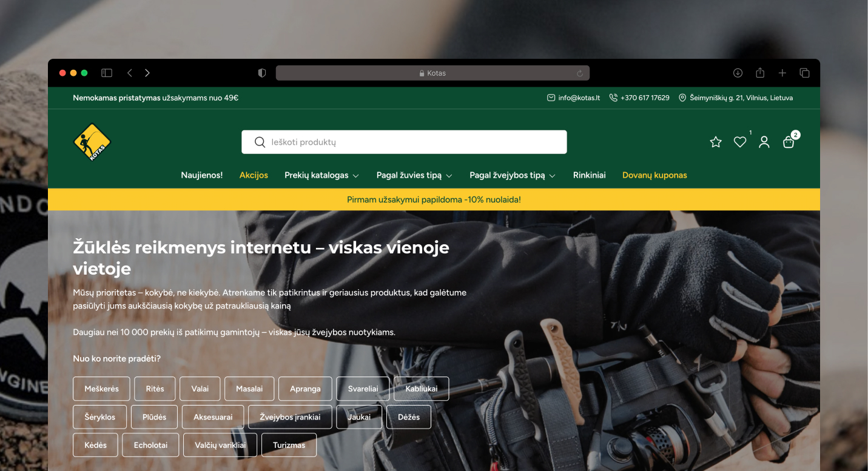
Task: Open the user account icon
Action: click(x=764, y=142)
